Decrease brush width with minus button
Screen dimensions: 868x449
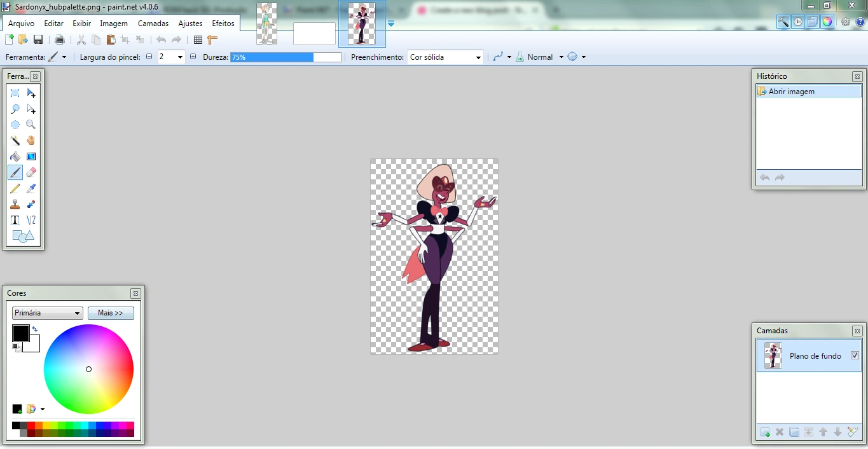coord(149,57)
